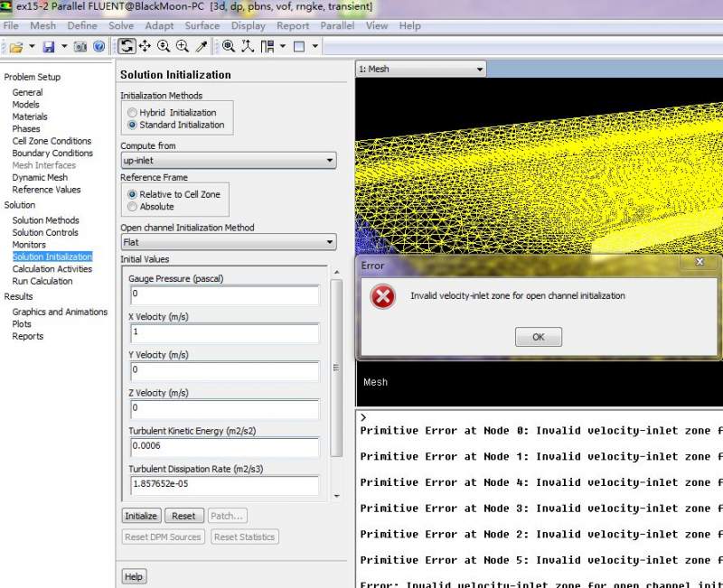Select Hybrid Initialization radio button

(132, 112)
